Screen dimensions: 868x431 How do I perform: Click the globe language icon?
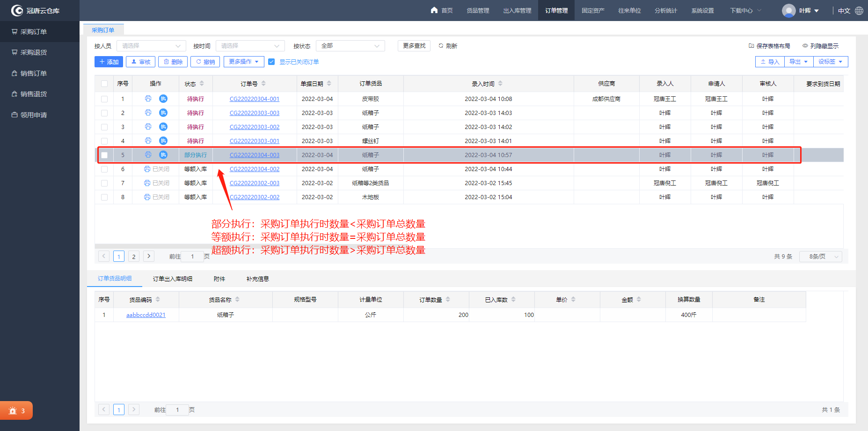click(859, 11)
